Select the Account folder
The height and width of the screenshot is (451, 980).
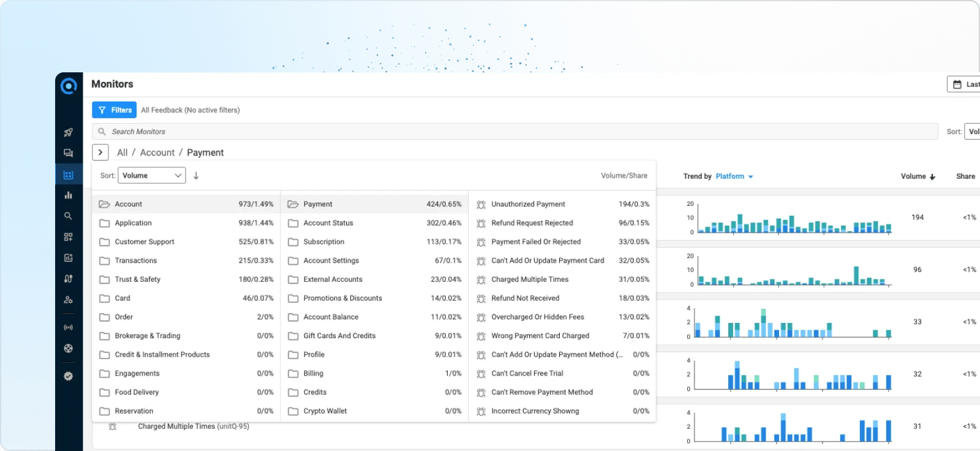[186, 204]
